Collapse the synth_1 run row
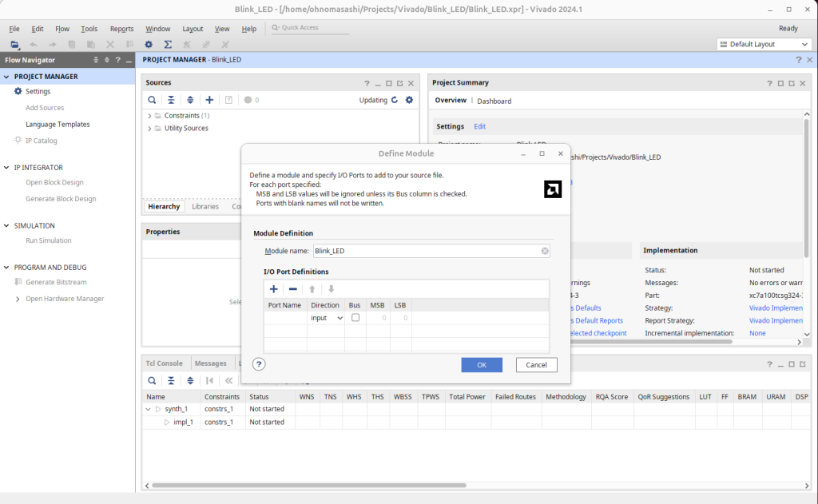 tap(149, 409)
